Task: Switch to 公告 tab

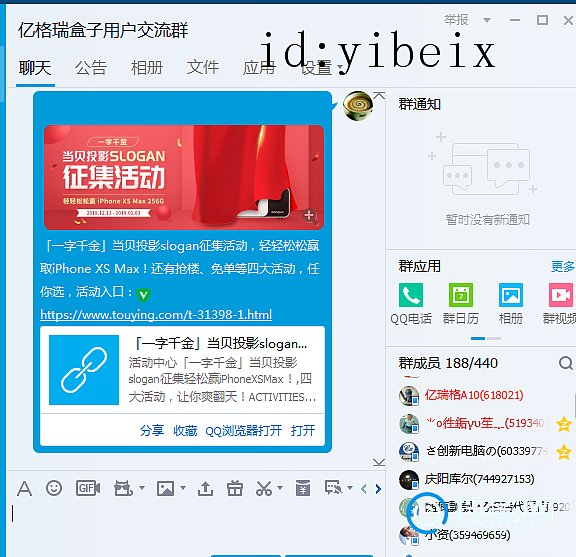Action: pyautogui.click(x=91, y=68)
